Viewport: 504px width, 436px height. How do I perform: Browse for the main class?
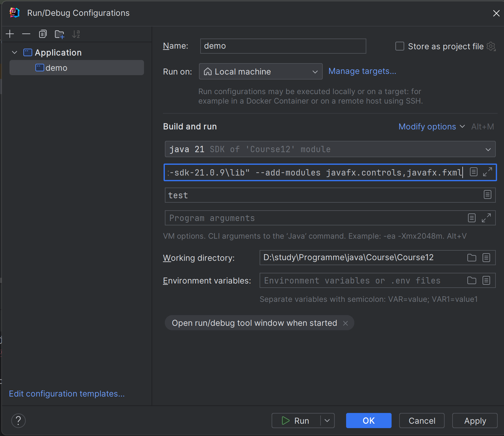488,195
